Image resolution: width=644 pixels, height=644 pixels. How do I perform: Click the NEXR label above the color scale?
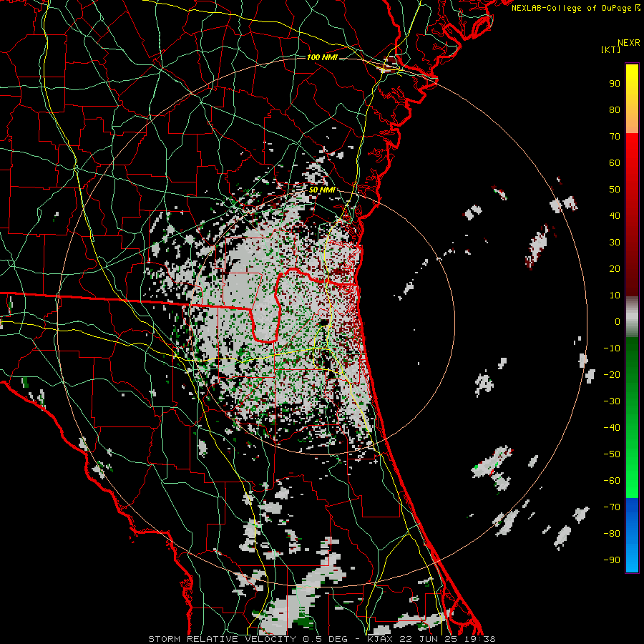coord(629,43)
